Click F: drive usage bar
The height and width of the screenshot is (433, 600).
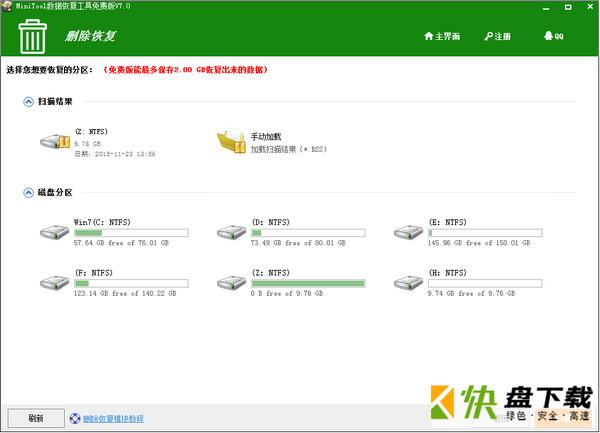(x=131, y=283)
